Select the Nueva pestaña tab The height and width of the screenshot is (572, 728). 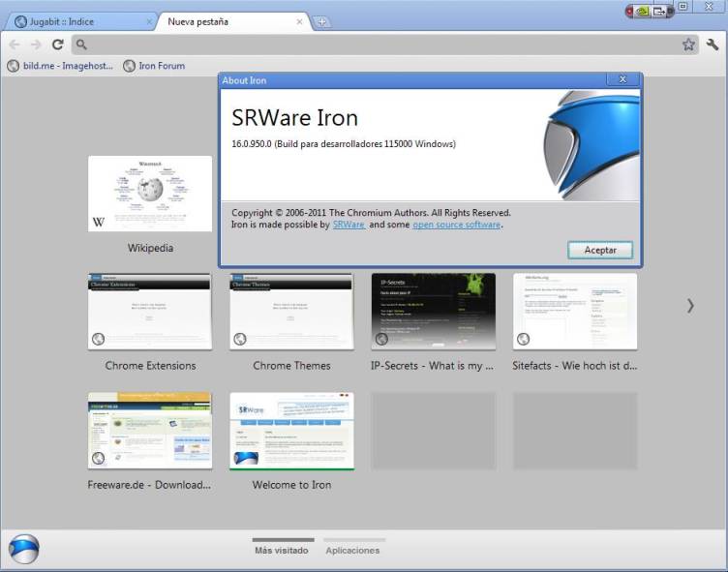point(232,21)
